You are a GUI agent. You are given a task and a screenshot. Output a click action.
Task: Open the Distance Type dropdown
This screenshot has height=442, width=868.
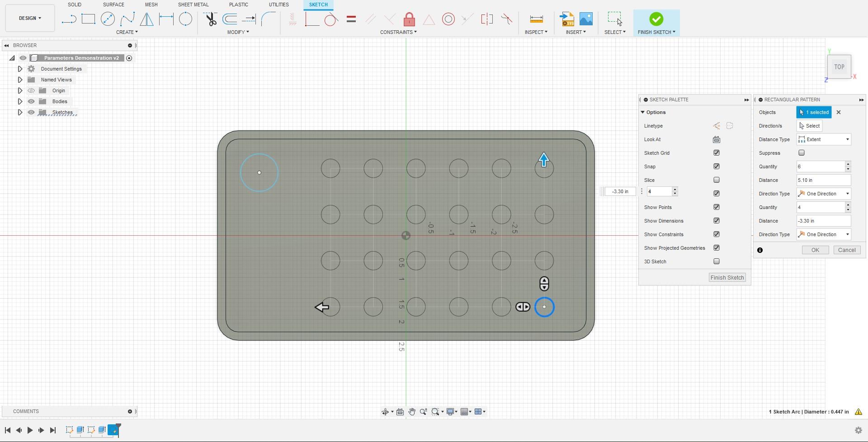click(x=847, y=139)
